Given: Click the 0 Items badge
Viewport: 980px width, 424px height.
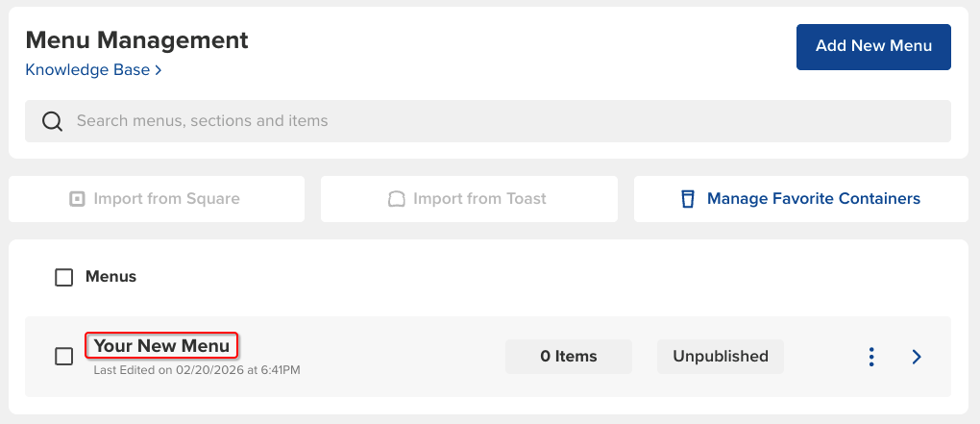Looking at the screenshot, I should tap(568, 357).
